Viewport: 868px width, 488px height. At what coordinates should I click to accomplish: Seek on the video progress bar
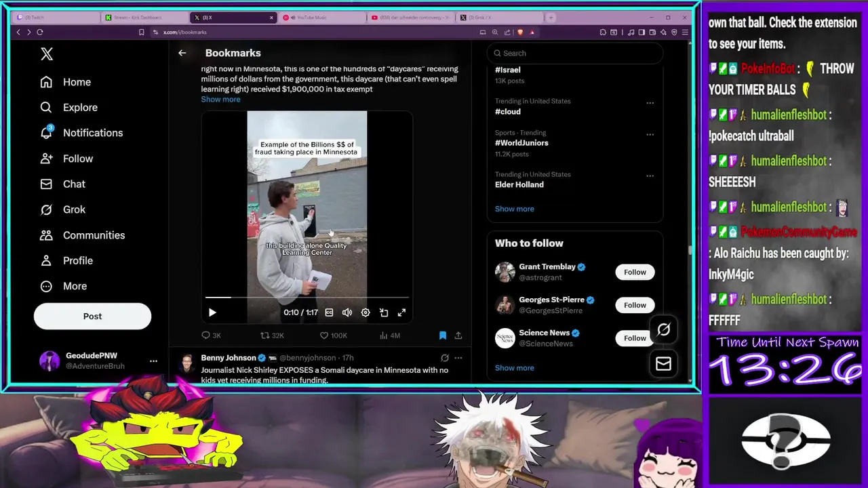point(307,298)
